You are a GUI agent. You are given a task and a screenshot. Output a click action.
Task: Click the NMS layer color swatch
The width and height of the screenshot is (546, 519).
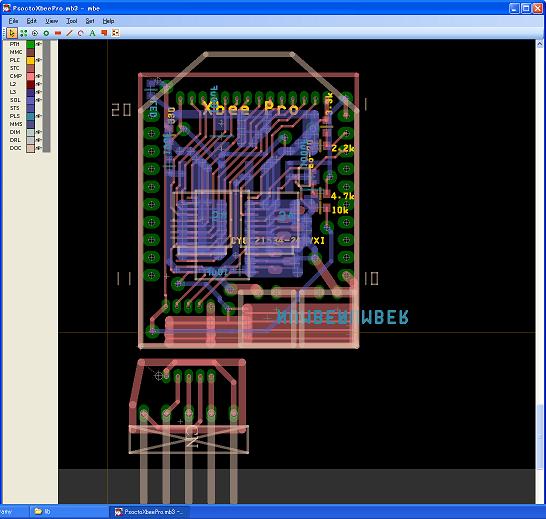(x=31, y=124)
